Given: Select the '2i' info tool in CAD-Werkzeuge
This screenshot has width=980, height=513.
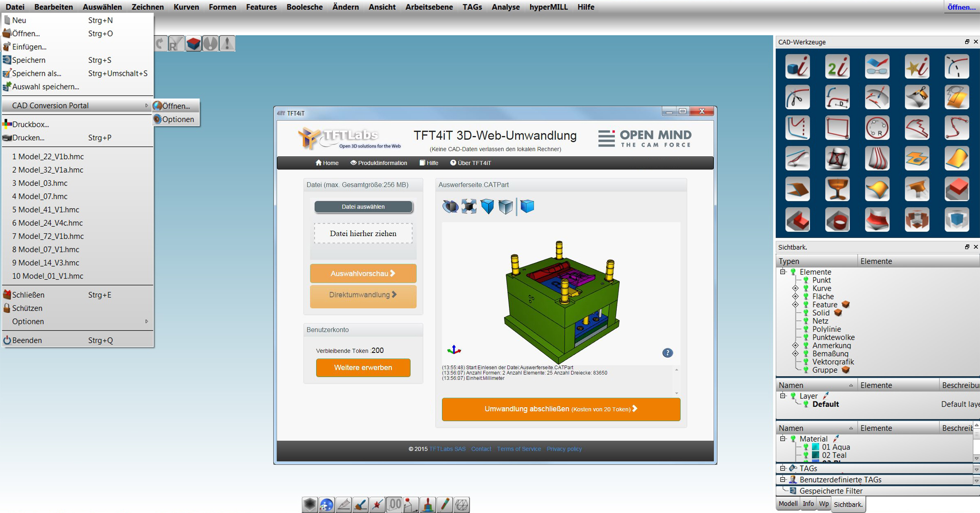Looking at the screenshot, I should [x=837, y=67].
